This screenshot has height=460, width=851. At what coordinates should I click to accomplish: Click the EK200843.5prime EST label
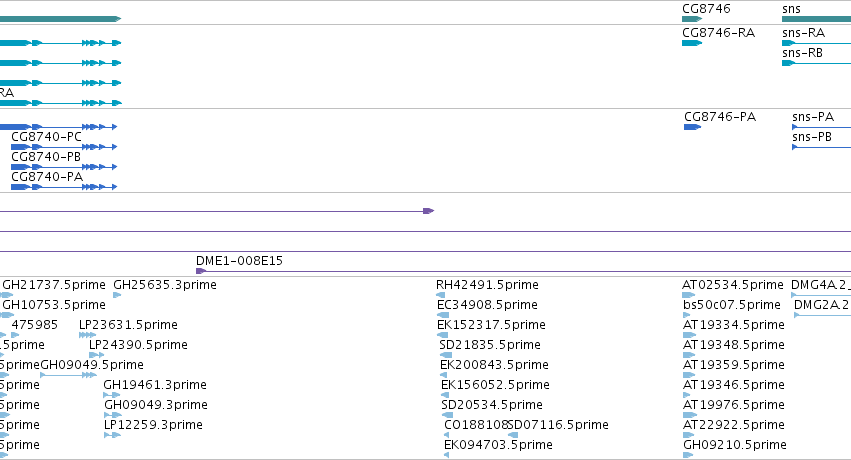(494, 365)
